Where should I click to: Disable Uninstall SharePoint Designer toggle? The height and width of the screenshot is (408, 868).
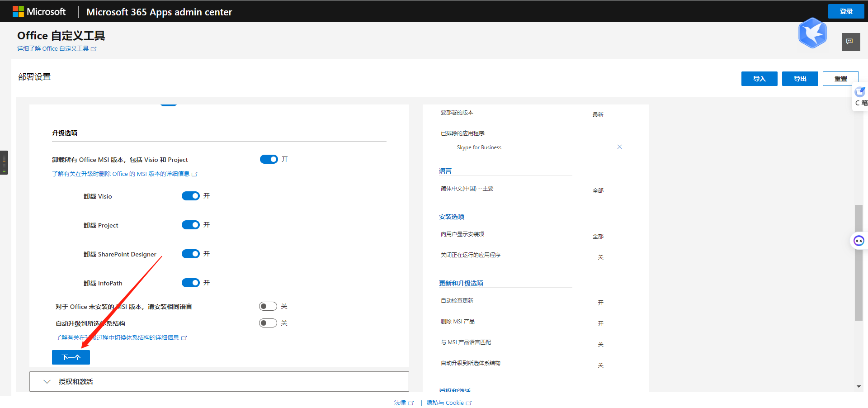point(190,254)
